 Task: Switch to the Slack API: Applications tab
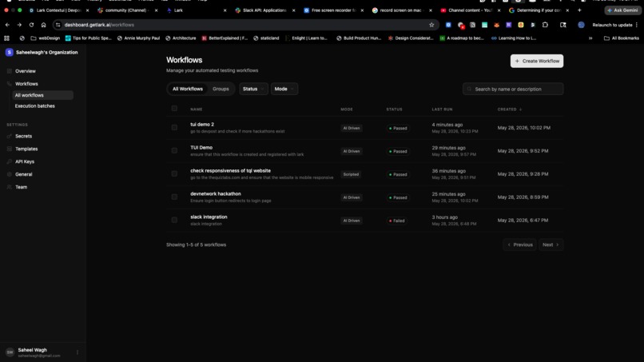pos(264,10)
